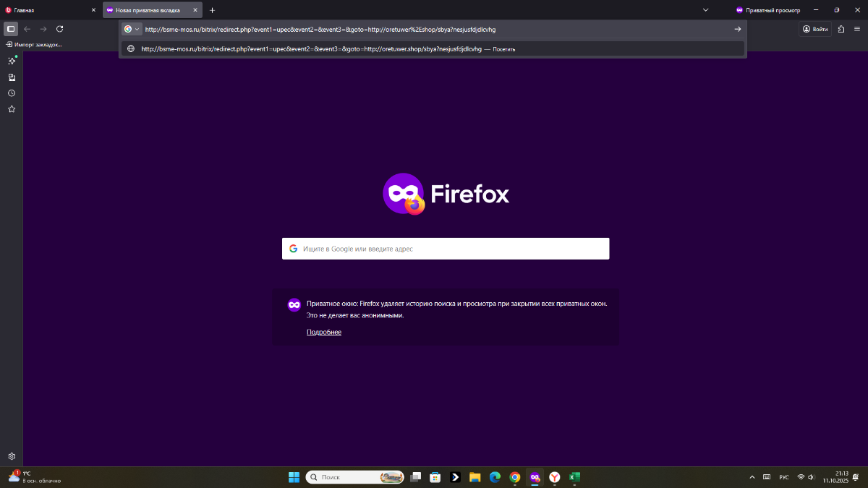This screenshot has height=488, width=868.
Task: Open the touch keyboard tray icon
Action: [x=767, y=477]
